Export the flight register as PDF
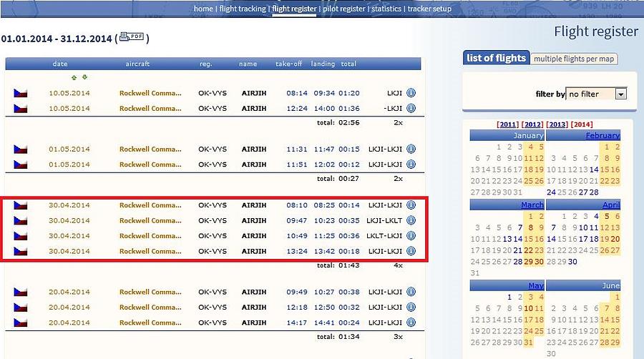644x359 pixels. pyautogui.click(x=132, y=37)
